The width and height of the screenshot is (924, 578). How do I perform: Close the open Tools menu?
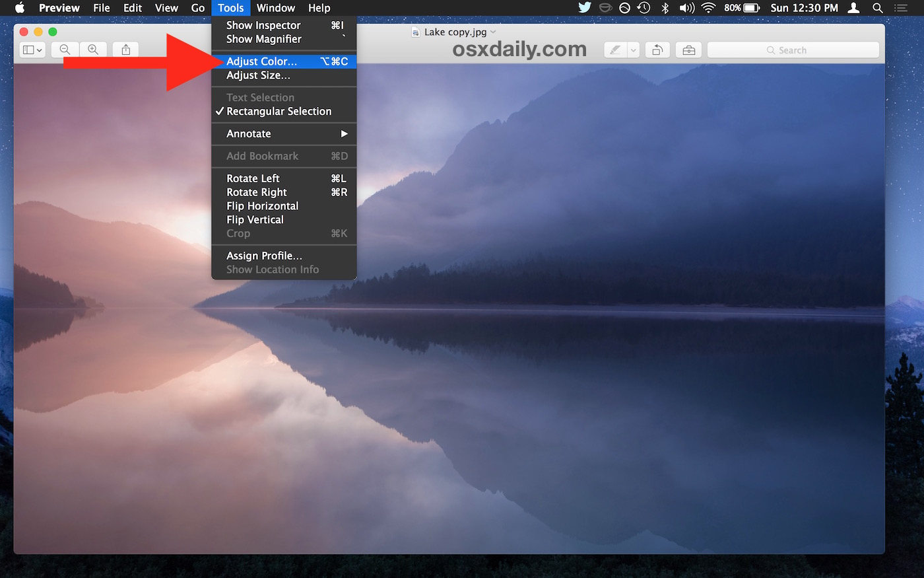[231, 8]
